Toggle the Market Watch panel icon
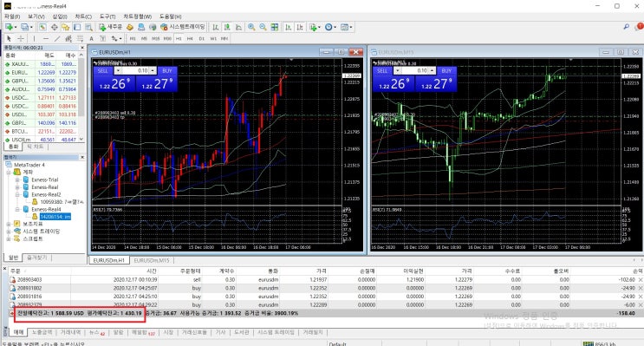Viewport: 644px width, 346px height. click(42, 27)
